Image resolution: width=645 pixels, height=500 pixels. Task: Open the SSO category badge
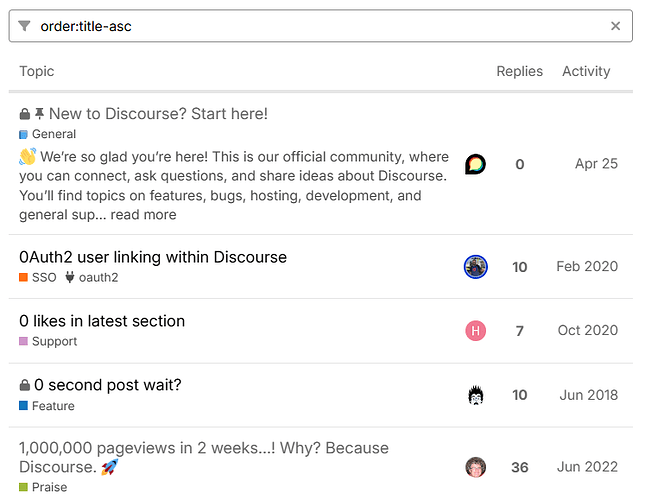(38, 278)
